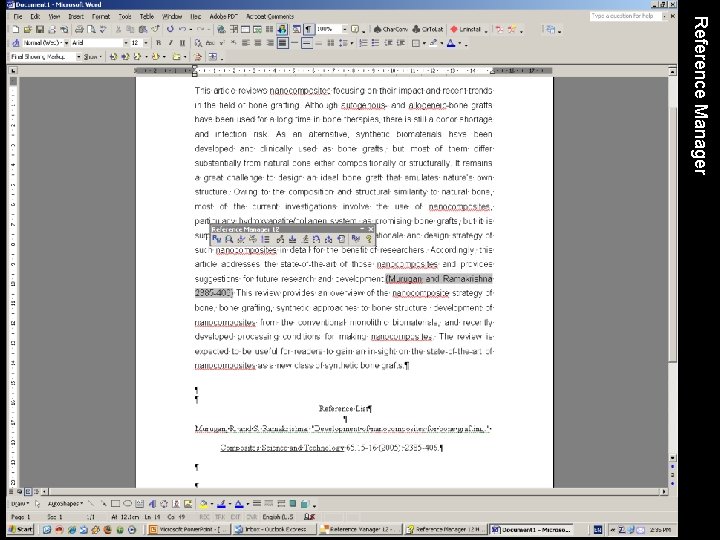Switch to Microsoft PowerPoint in taskbar

click(188, 529)
